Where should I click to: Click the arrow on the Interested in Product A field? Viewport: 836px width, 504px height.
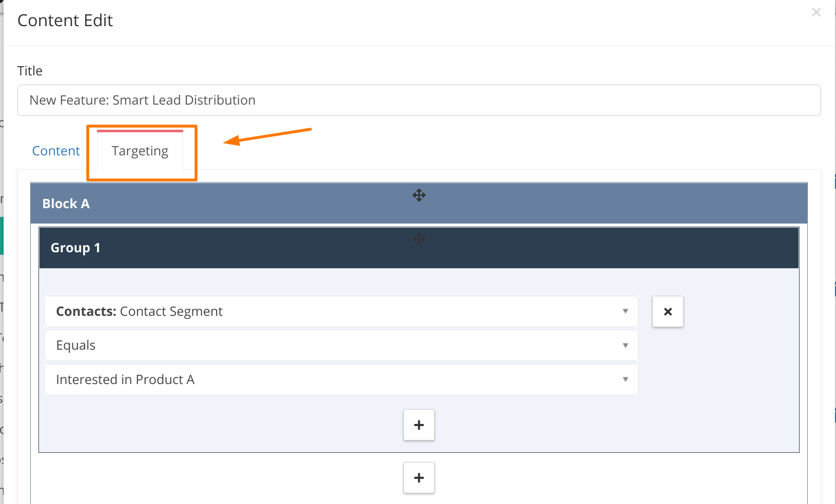pyautogui.click(x=625, y=379)
